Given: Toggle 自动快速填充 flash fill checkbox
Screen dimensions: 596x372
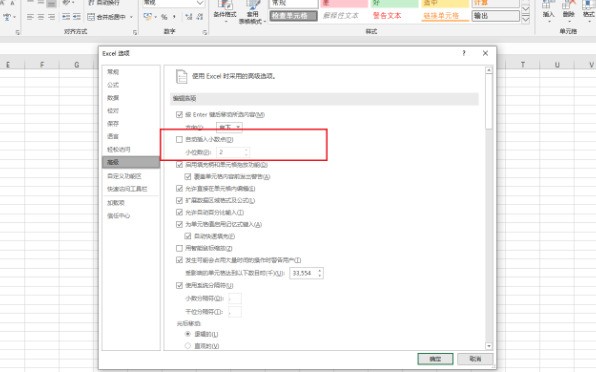Looking at the screenshot, I should tap(188, 236).
